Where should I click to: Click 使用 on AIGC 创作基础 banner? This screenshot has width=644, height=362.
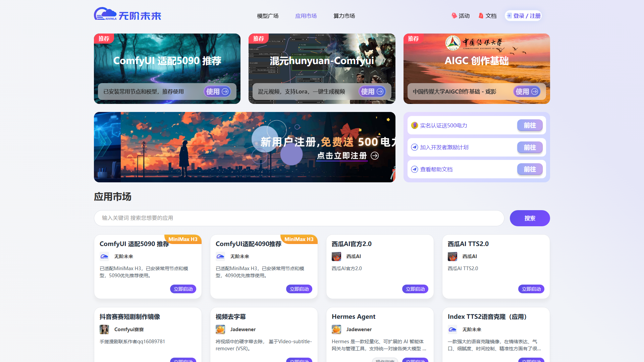point(527,92)
